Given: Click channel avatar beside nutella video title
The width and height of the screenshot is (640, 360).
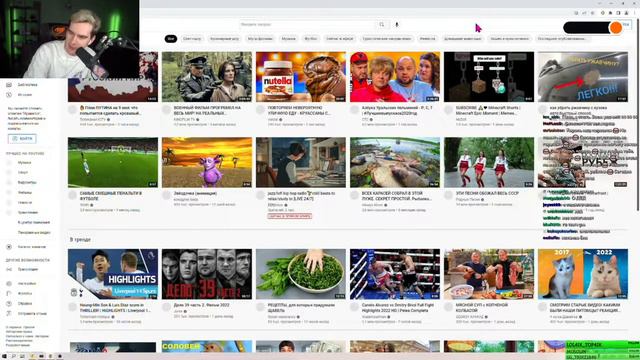Looking at the screenshot, I should click(260, 110).
